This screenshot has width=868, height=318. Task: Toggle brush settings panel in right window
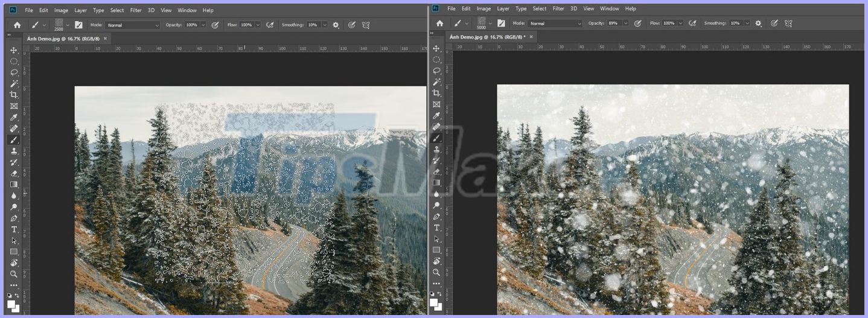click(501, 24)
